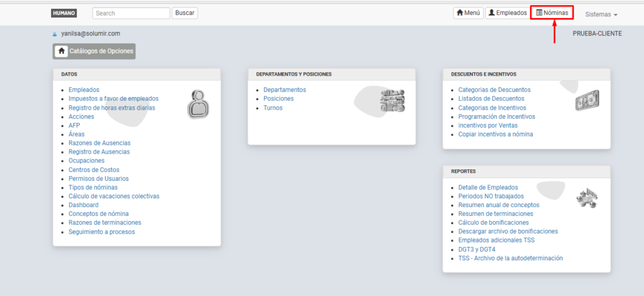Click the Search input field
The image size is (644, 296).
[131, 13]
